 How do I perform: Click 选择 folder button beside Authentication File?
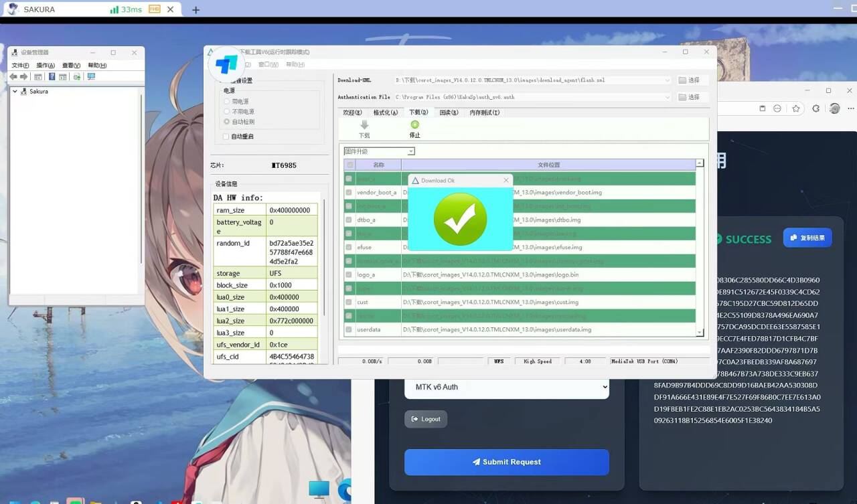coord(689,97)
